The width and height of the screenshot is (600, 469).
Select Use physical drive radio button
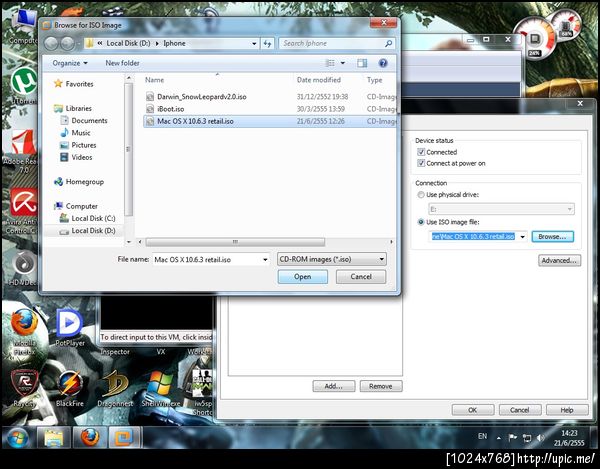[421, 195]
